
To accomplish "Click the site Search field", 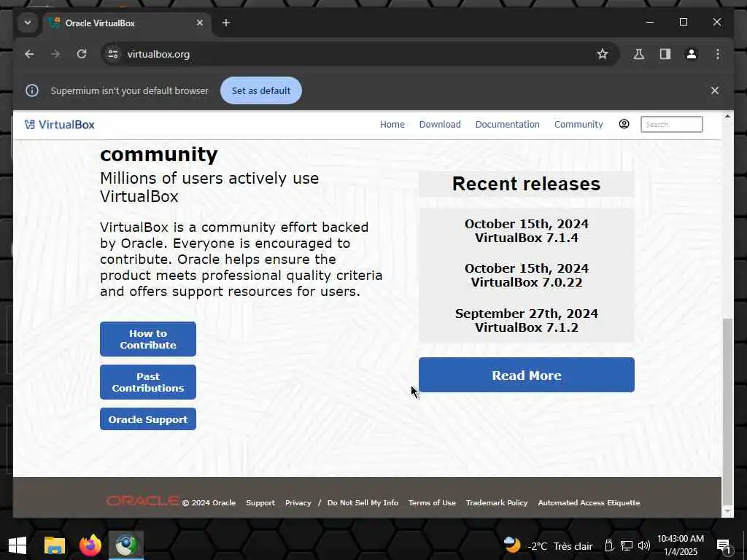I will click(671, 124).
